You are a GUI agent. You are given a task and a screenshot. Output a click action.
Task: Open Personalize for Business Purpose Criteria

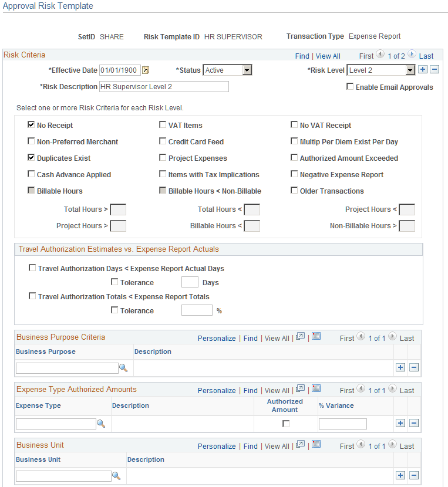[217, 338]
